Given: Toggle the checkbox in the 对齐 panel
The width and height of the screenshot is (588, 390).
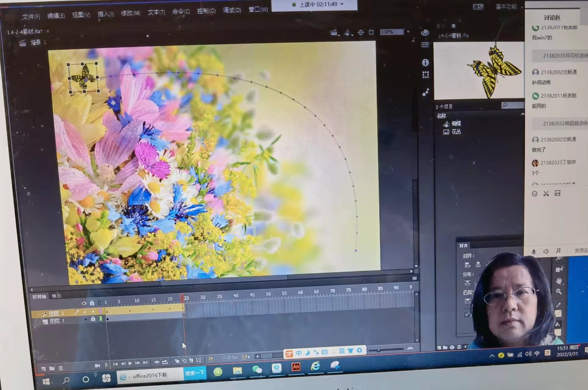Looking at the screenshot, I should coord(467,315).
